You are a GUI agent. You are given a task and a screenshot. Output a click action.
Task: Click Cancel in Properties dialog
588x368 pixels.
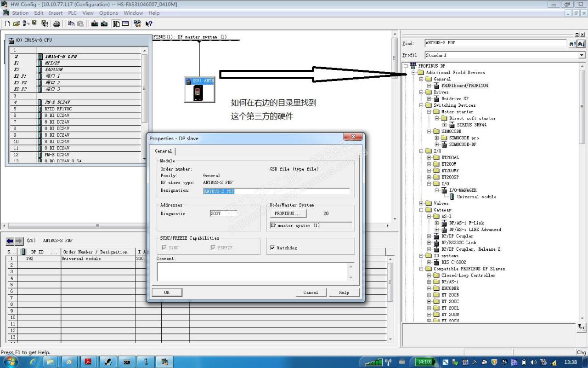(311, 293)
